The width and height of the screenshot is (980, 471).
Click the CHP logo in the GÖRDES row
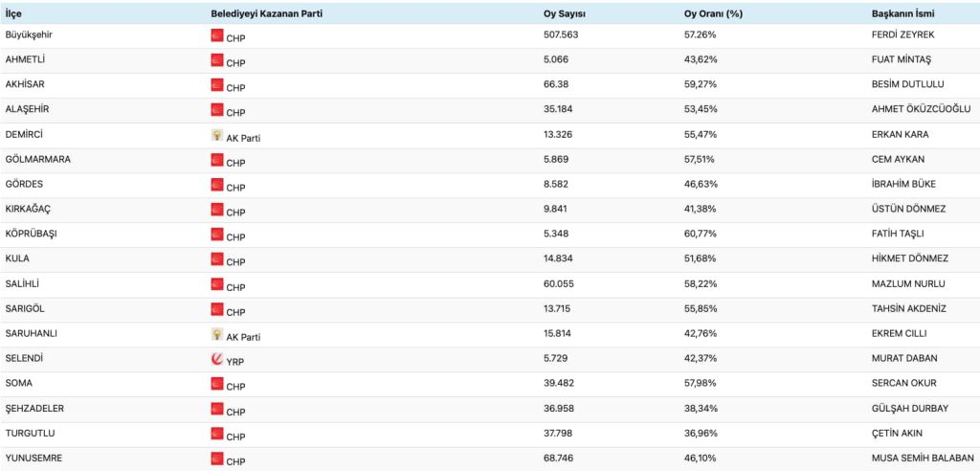(216, 186)
